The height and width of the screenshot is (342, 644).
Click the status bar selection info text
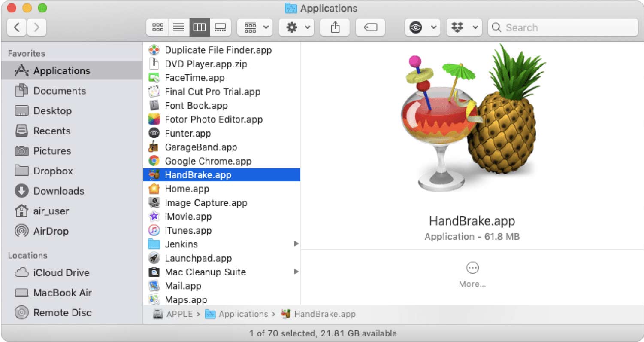pos(323,333)
